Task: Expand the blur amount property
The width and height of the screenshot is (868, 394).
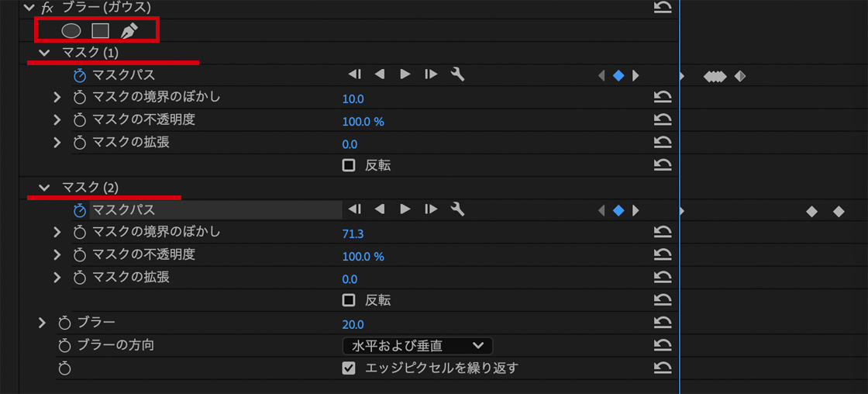Action: (43, 323)
